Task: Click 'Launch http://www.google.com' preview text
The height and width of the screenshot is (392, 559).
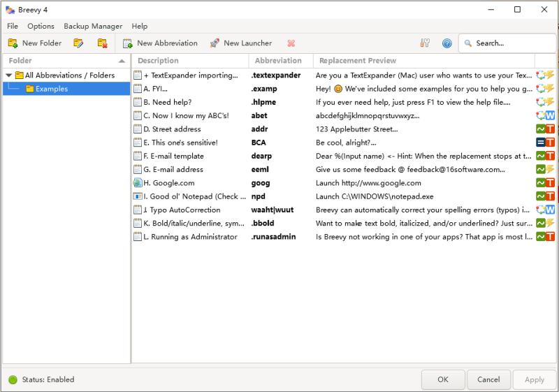Action: tap(368, 183)
